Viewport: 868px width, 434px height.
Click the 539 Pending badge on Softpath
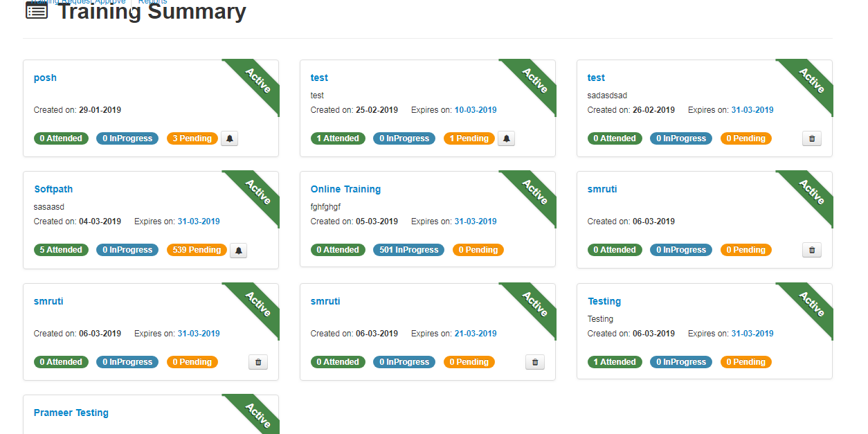coord(197,250)
